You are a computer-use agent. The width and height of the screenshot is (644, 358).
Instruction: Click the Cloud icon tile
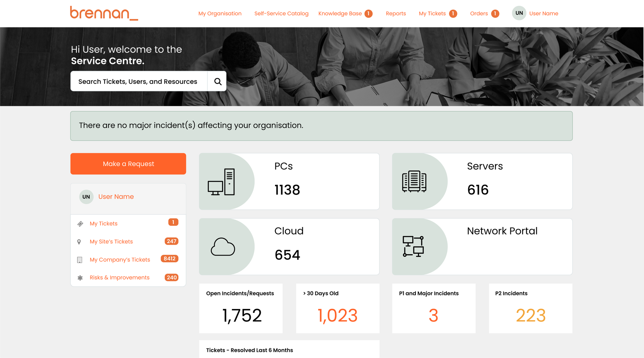tap(223, 247)
